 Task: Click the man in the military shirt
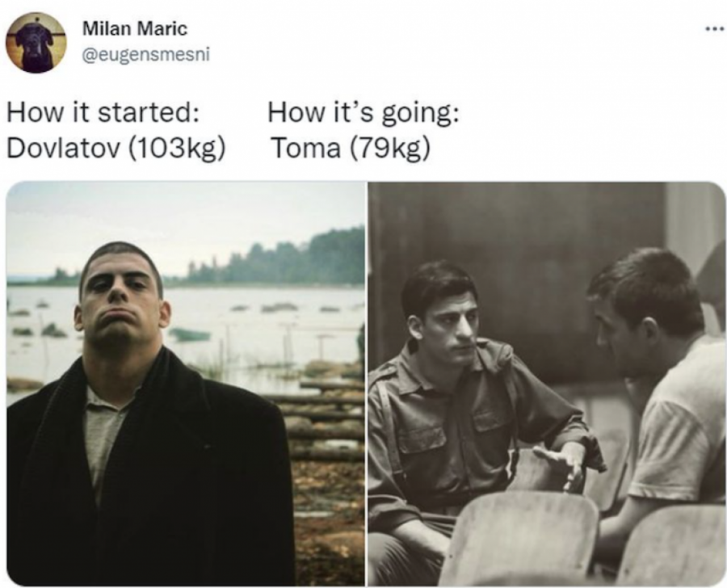(469, 408)
